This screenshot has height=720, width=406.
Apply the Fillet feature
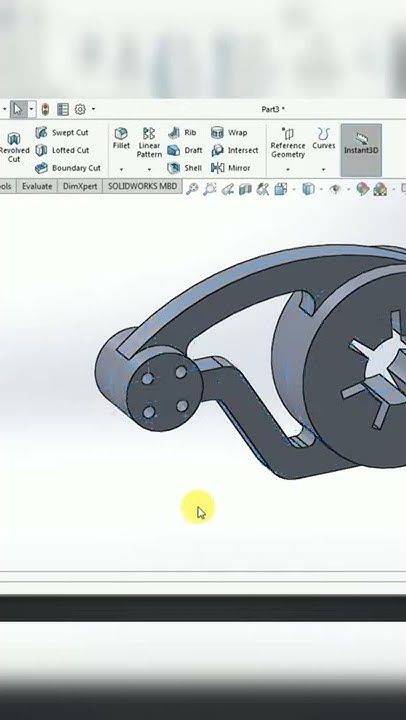(121, 139)
